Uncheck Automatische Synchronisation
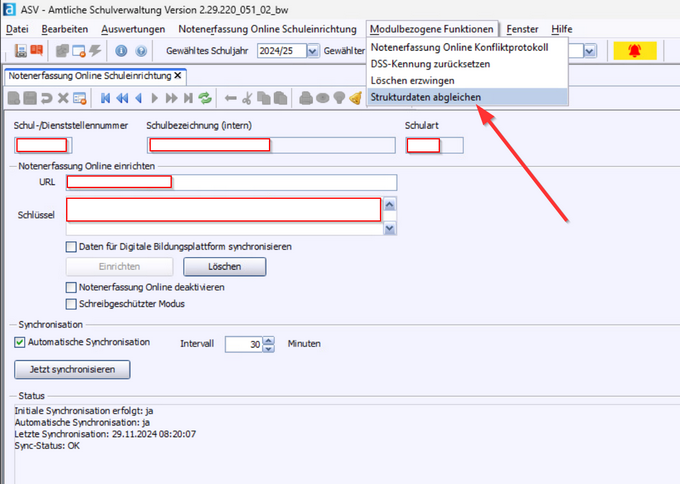This screenshot has height=484, width=680. tap(21, 342)
